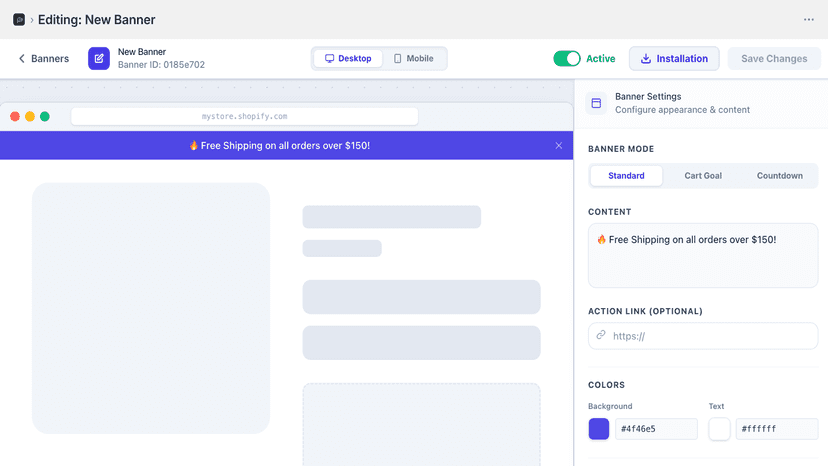Click the red window dot in preview

tap(15, 116)
